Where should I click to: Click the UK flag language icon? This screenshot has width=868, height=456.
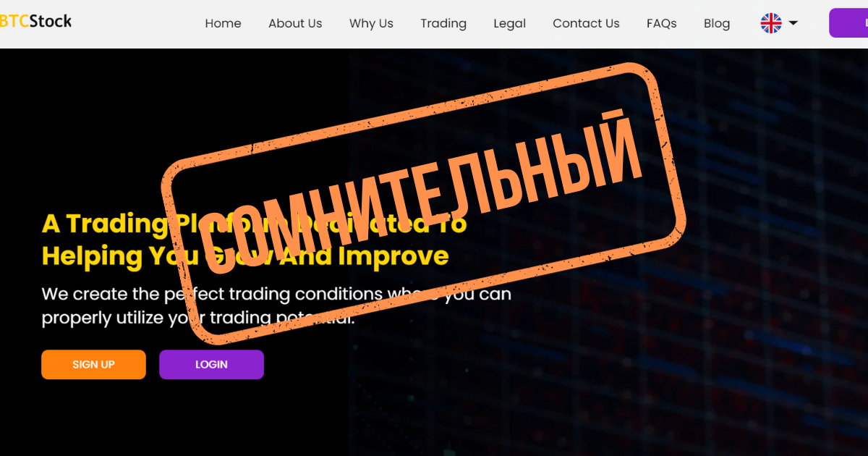(x=771, y=23)
